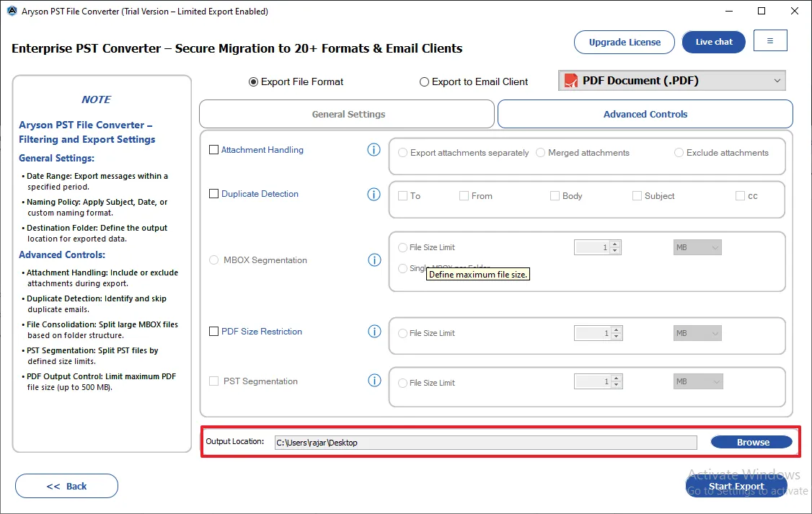Click the PDF file size stepper arrows
812x514 pixels.
[617, 333]
